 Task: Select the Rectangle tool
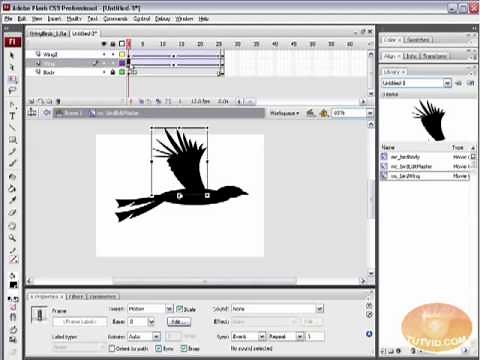tap(12, 140)
